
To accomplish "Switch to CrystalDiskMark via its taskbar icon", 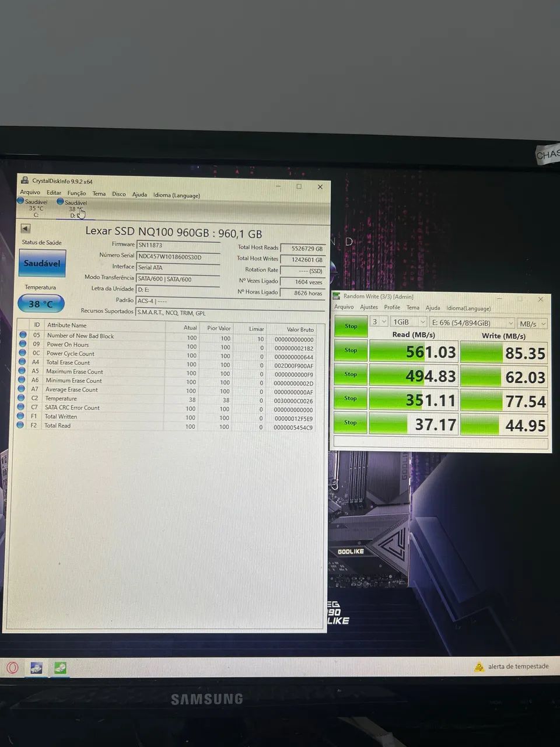I will click(60, 668).
